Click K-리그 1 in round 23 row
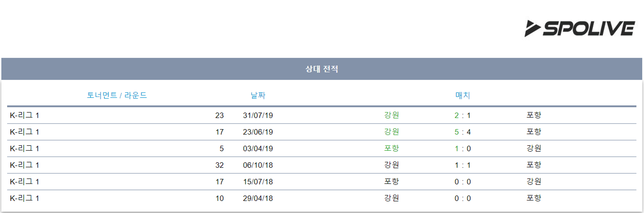644x213 pixels. pyautogui.click(x=24, y=115)
